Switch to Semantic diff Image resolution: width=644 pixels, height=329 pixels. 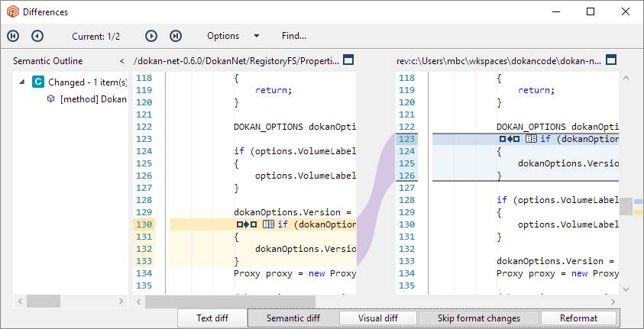pos(293,318)
